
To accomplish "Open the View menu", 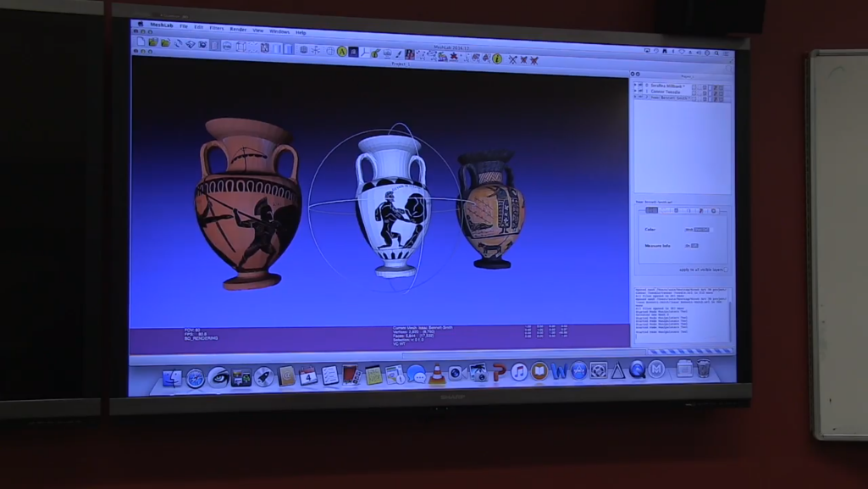I will coord(258,30).
